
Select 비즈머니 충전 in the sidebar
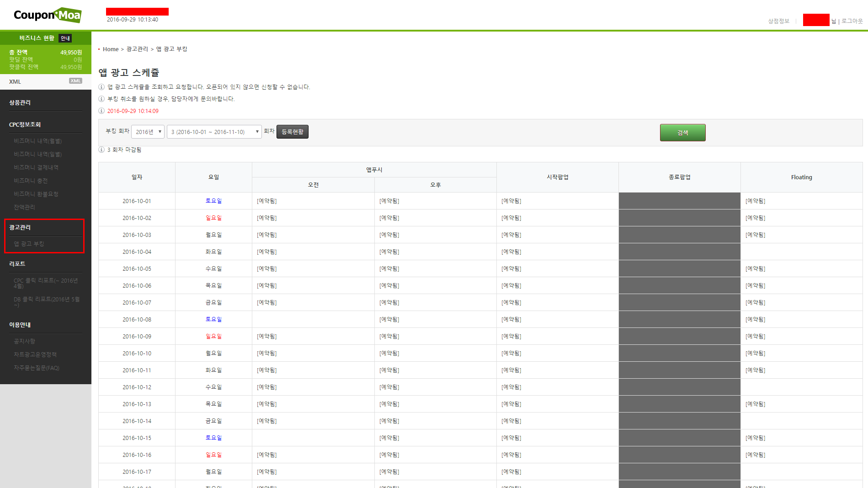coord(31,181)
